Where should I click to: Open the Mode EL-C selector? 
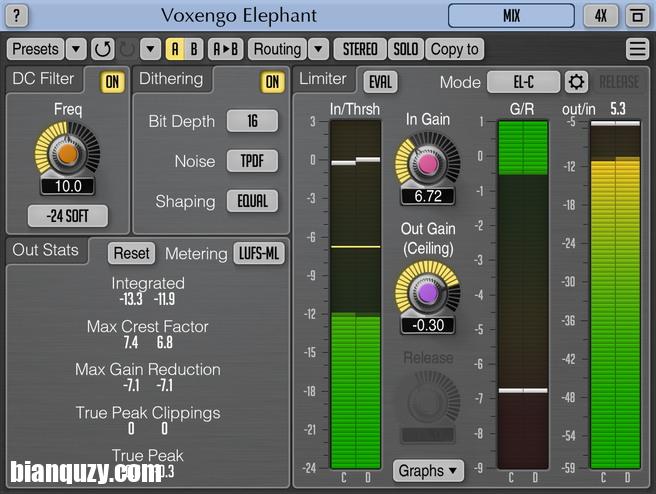[523, 82]
